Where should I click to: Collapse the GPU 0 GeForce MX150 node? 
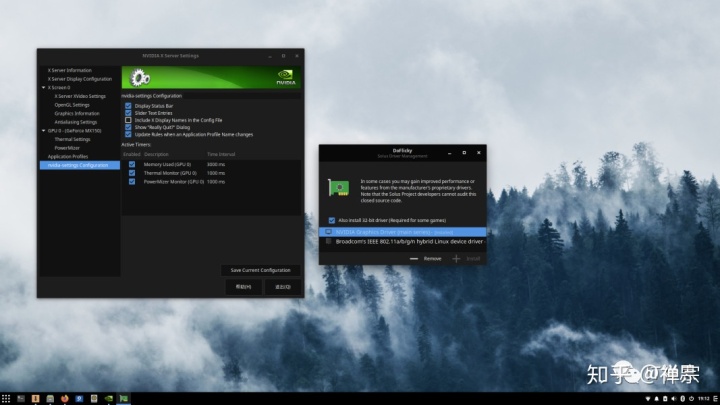[x=44, y=130]
